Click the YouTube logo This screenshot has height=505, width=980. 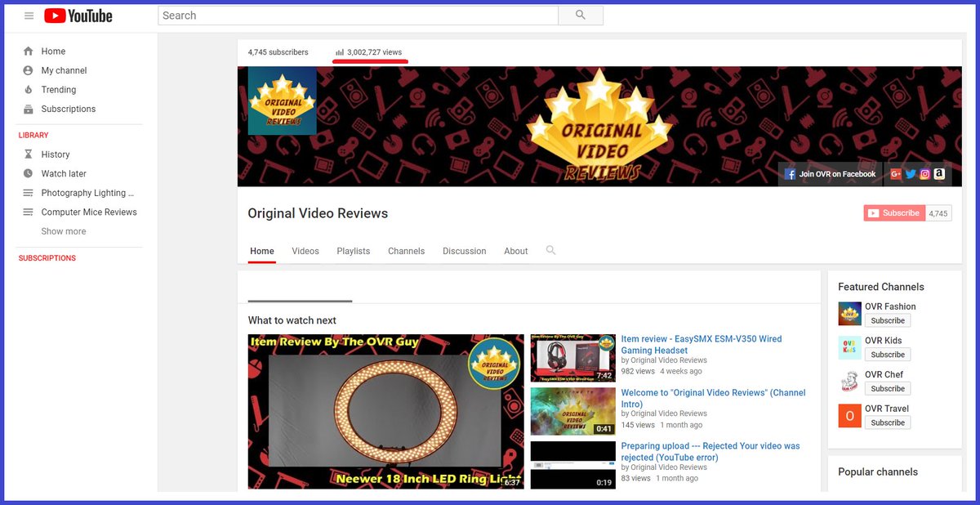click(x=78, y=16)
